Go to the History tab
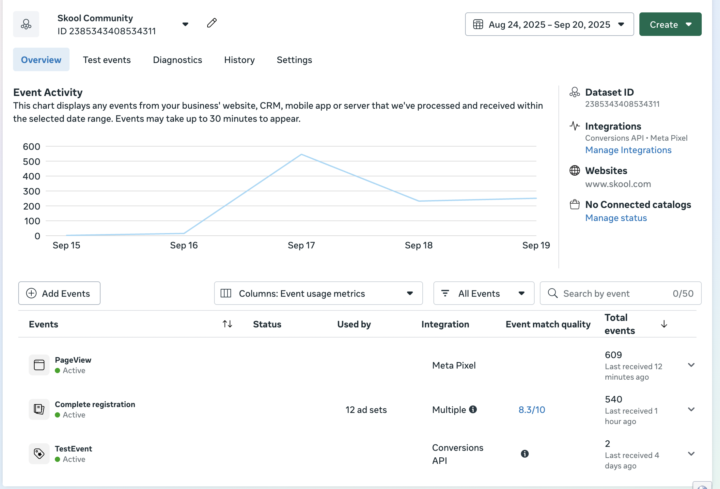This screenshot has height=489, width=720. [x=239, y=60]
